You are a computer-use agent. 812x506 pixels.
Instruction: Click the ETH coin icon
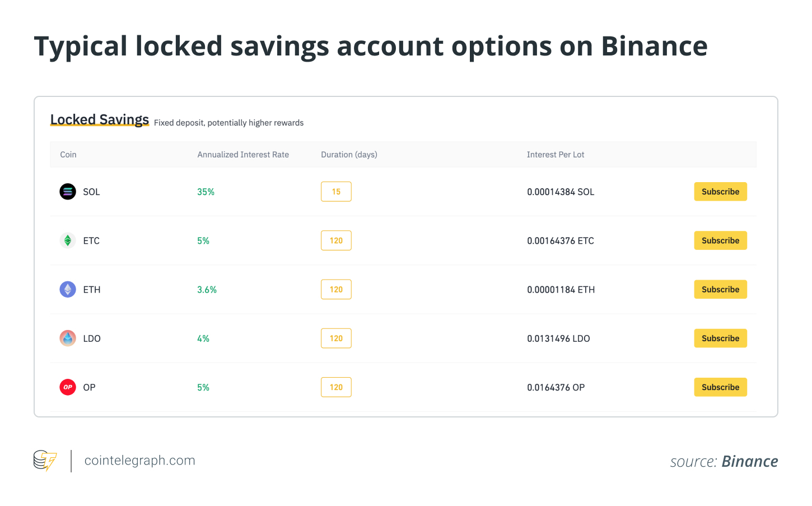tap(68, 290)
